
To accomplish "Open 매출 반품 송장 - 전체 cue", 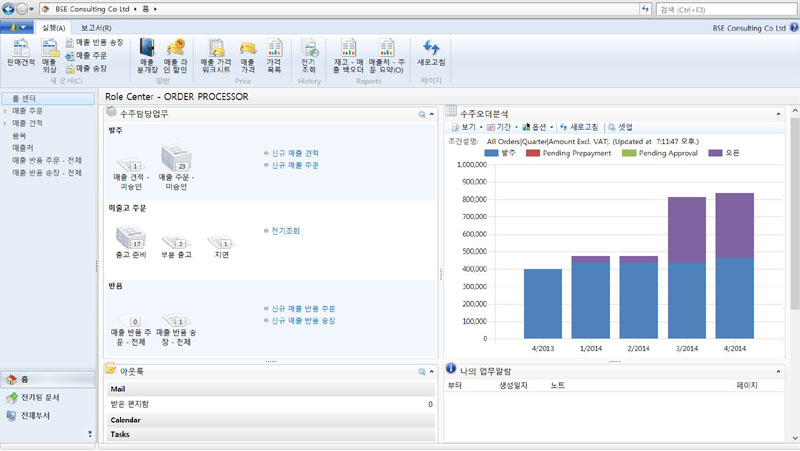I will [x=176, y=330].
